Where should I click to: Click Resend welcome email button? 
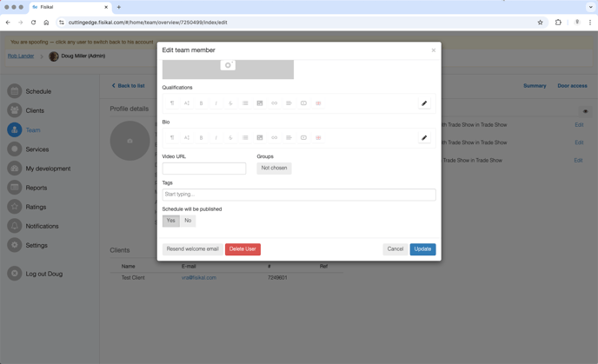[x=193, y=249]
